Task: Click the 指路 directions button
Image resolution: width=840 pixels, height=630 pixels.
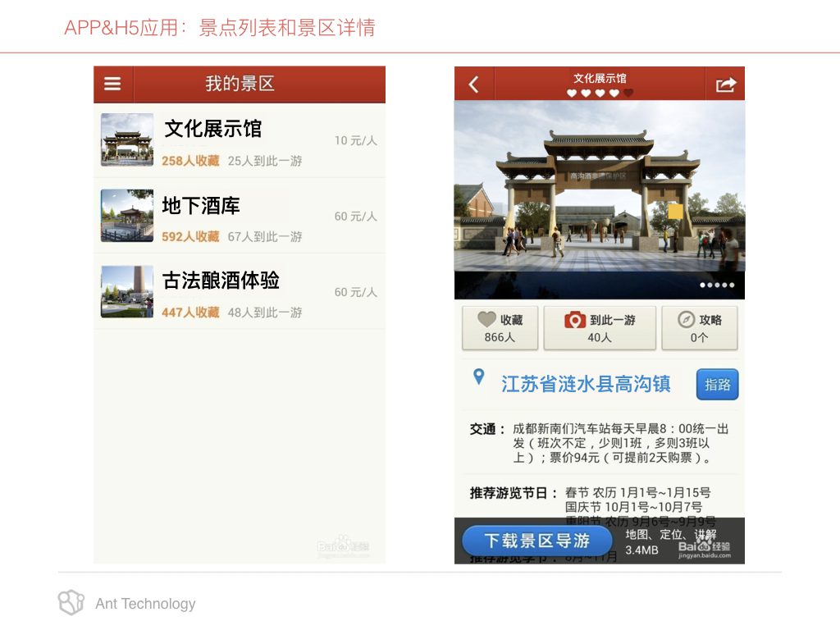Action: point(717,384)
